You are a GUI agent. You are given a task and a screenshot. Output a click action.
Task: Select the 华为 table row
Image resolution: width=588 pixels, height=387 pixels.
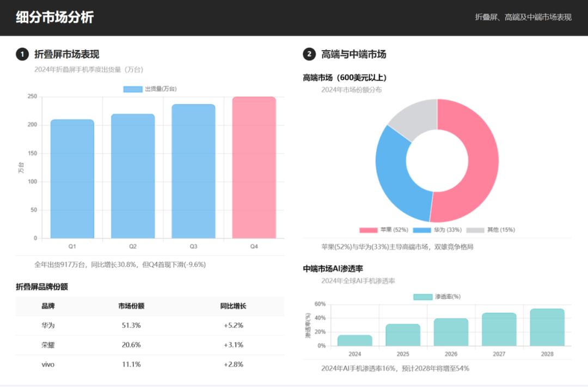150,325
